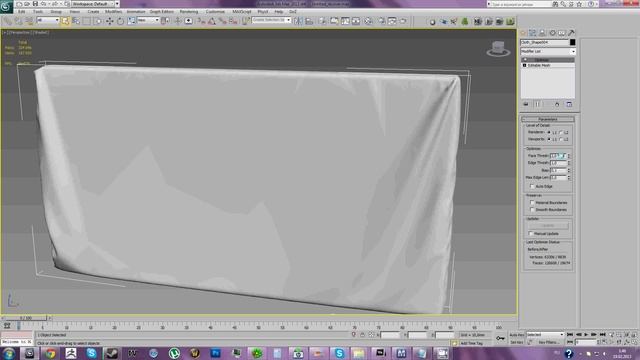
Task: Collapse the Parameters rollout
Action: 548,119
